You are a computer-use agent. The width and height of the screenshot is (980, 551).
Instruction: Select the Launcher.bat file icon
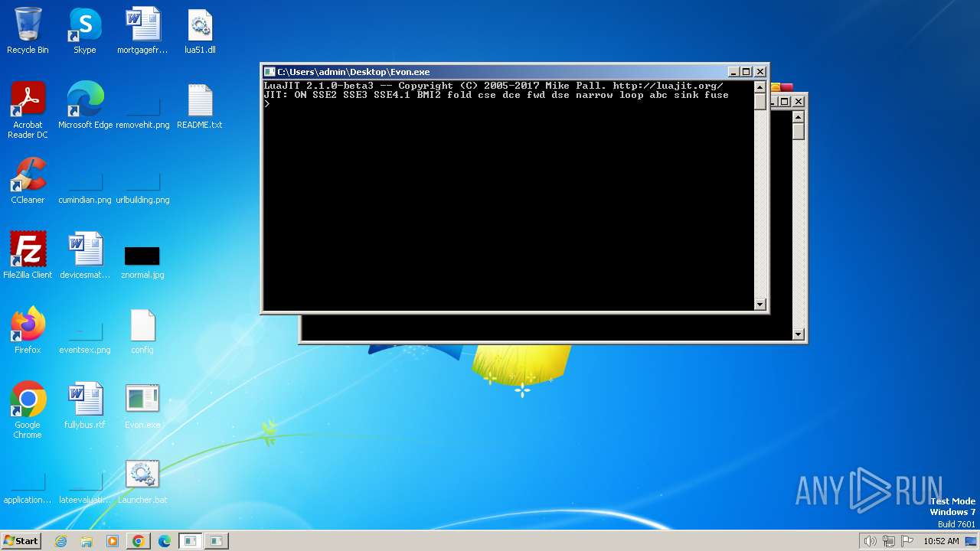coord(142,481)
